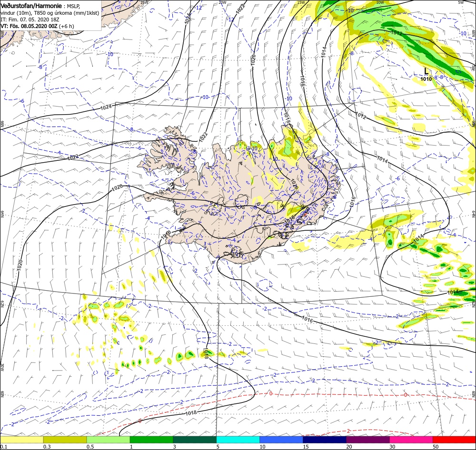The width and height of the screenshot is (476, 450).
Task: Click the '(+6 h)' forecast offset text
Action: [x=67, y=26]
